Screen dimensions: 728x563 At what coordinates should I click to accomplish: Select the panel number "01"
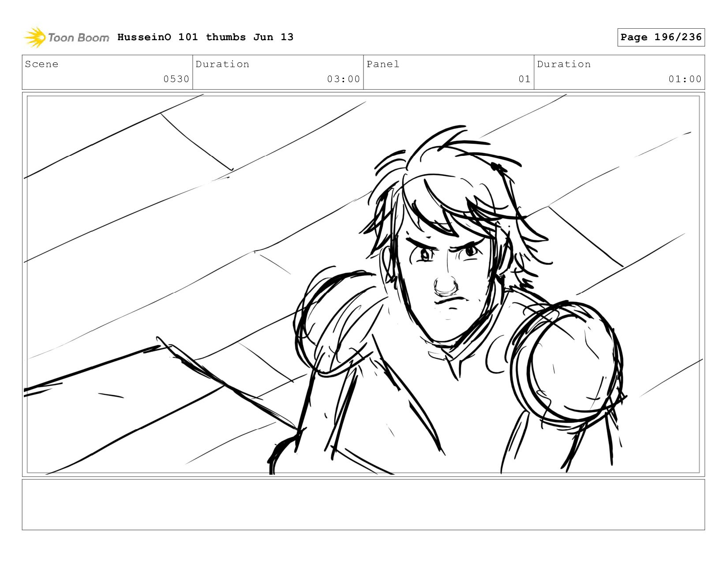[x=524, y=79]
